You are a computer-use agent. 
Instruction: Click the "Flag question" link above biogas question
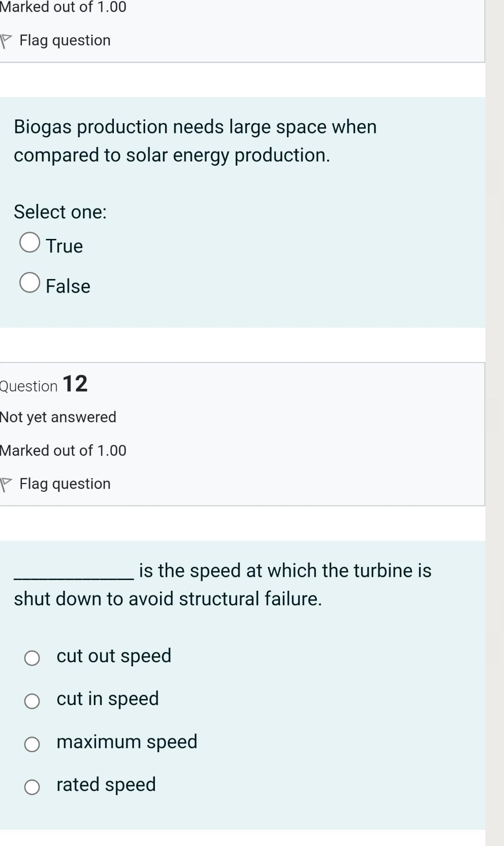click(65, 41)
